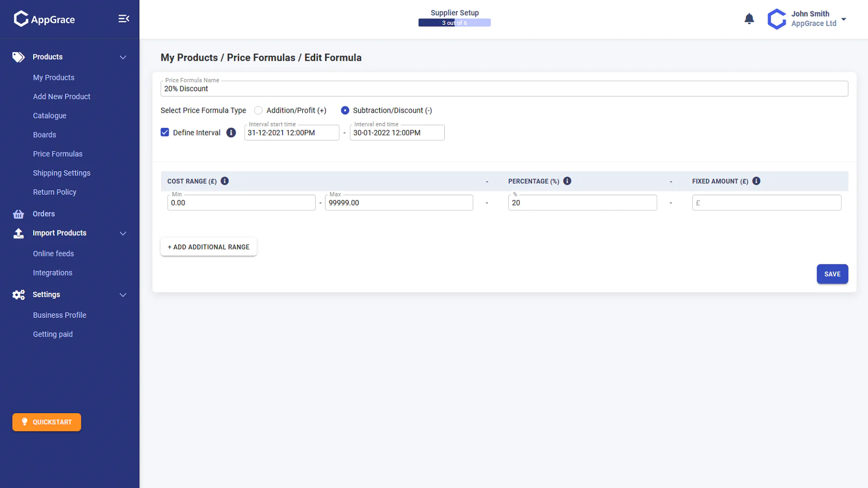868x488 pixels.
Task: Collapse the Products section chevron
Action: (x=123, y=57)
